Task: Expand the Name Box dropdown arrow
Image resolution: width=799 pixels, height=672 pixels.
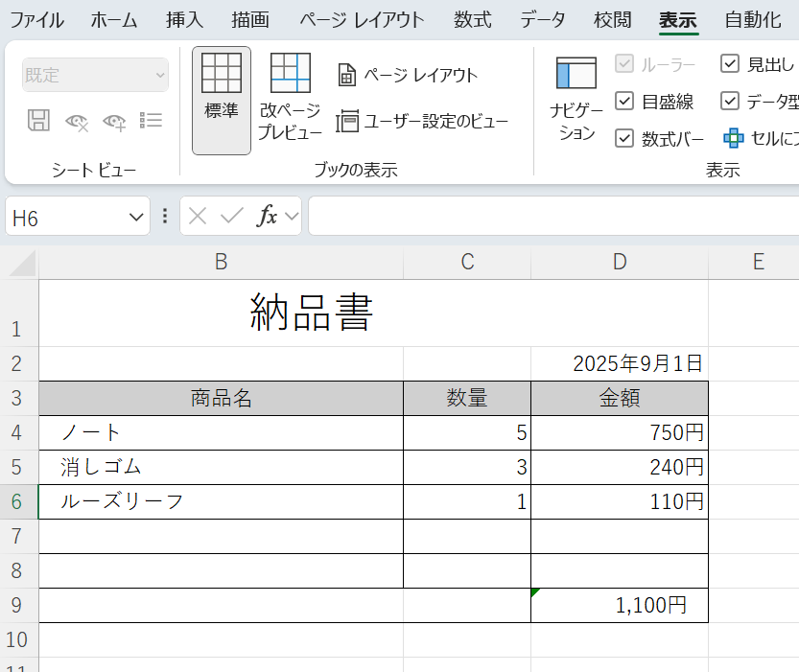Action: click(136, 218)
